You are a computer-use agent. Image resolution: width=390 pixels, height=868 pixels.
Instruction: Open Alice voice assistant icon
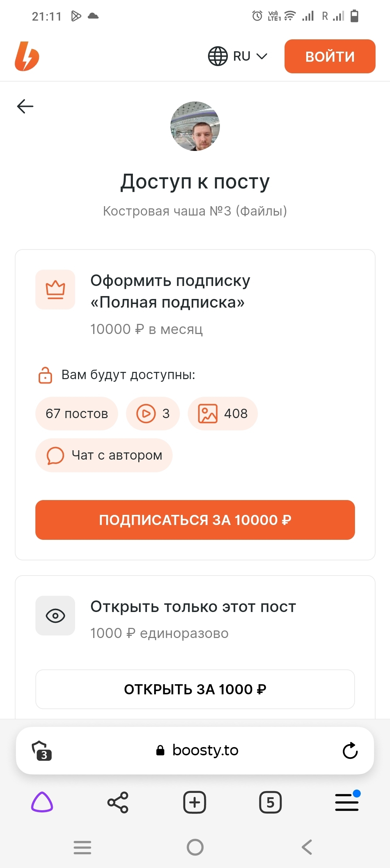click(42, 802)
